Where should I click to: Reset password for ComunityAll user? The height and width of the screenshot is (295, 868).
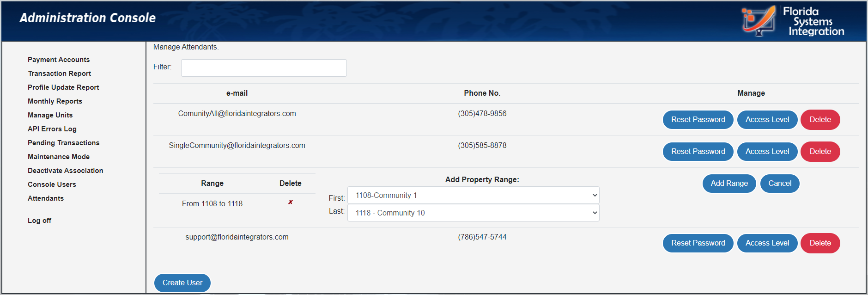pos(698,120)
